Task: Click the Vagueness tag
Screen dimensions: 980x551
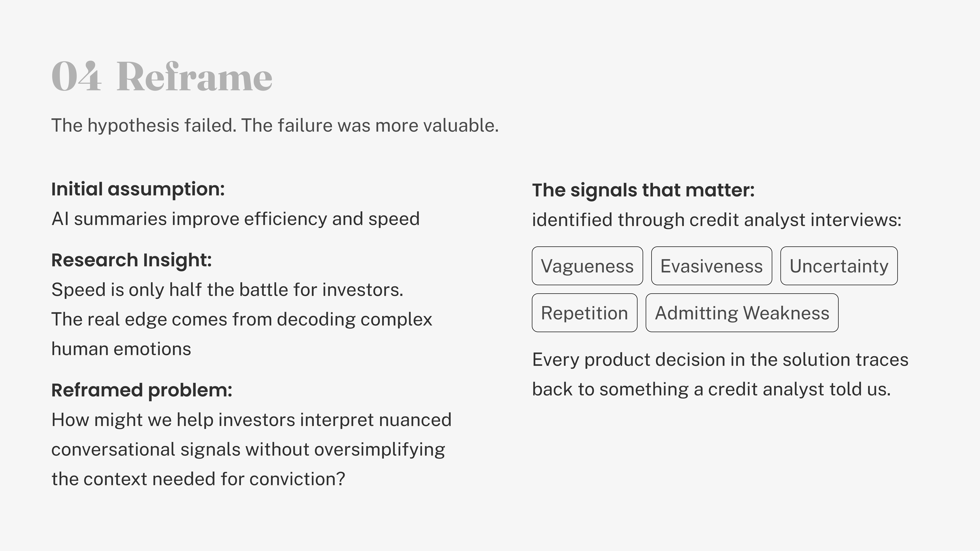Action: 587,266
